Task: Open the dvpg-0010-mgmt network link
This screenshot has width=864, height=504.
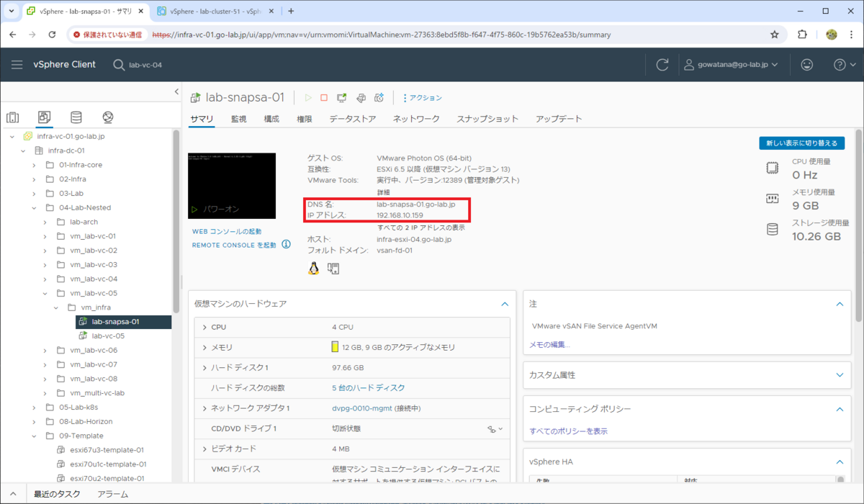Action: (362, 408)
